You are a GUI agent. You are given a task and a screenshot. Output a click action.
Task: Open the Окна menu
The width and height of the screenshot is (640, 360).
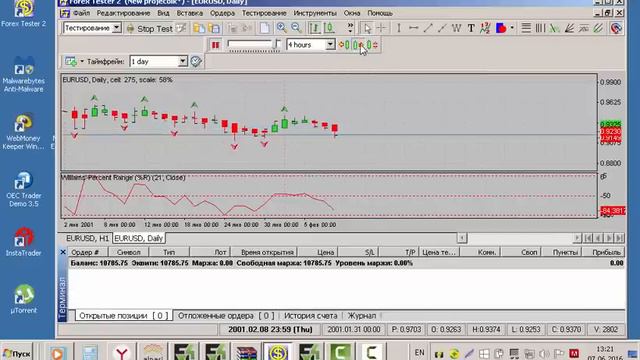tap(352, 13)
